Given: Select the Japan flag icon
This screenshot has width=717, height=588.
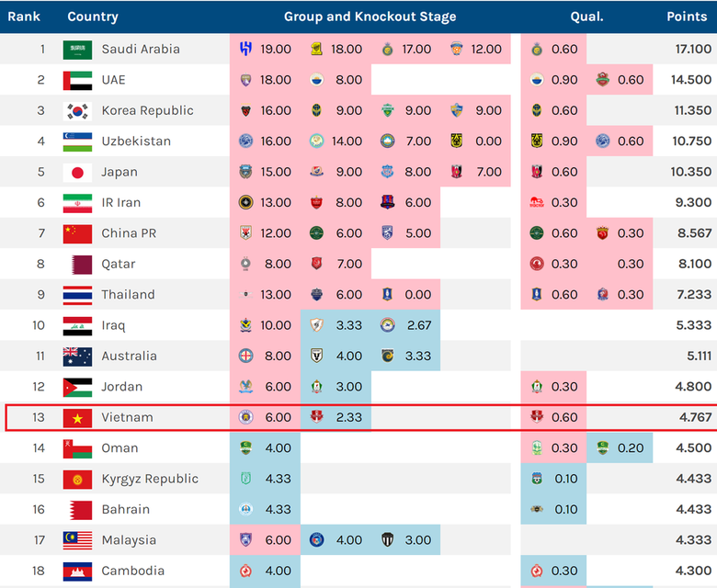Looking at the screenshot, I should pos(77,173).
